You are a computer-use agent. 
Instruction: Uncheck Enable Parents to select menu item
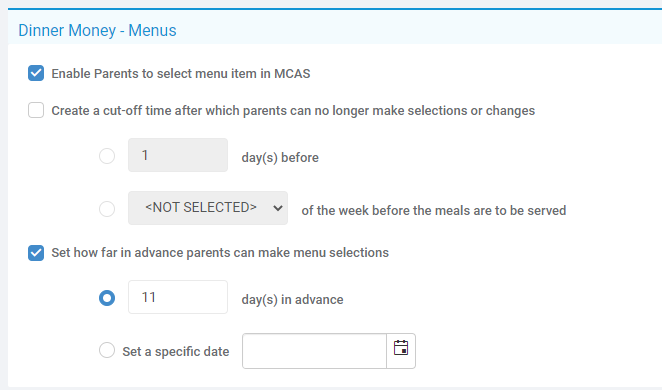36,73
